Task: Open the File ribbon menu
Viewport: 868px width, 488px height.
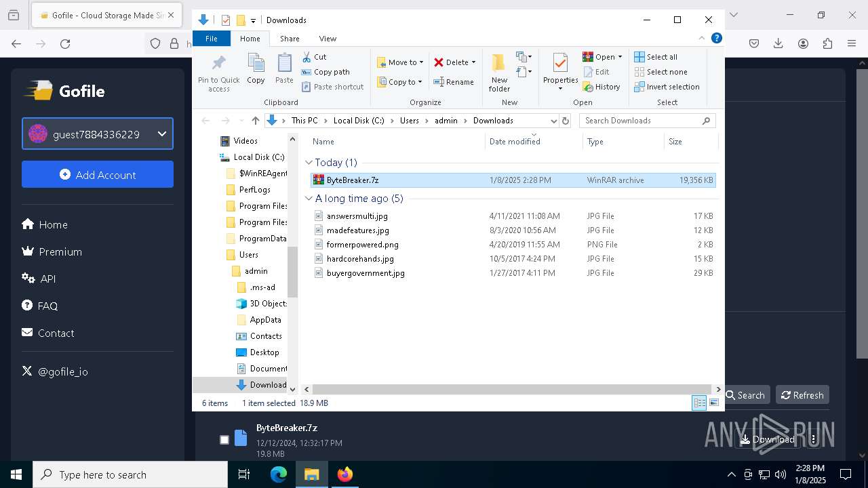Action: (212, 39)
